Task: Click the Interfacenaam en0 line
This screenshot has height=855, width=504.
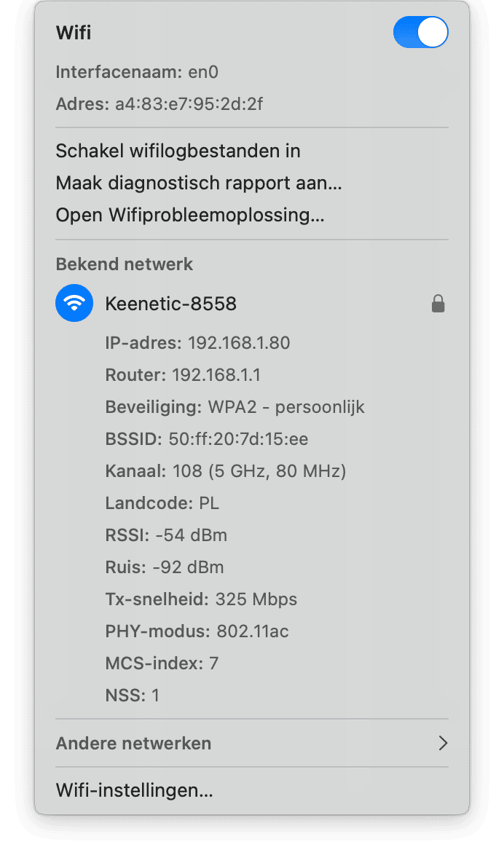Action: coord(137,72)
